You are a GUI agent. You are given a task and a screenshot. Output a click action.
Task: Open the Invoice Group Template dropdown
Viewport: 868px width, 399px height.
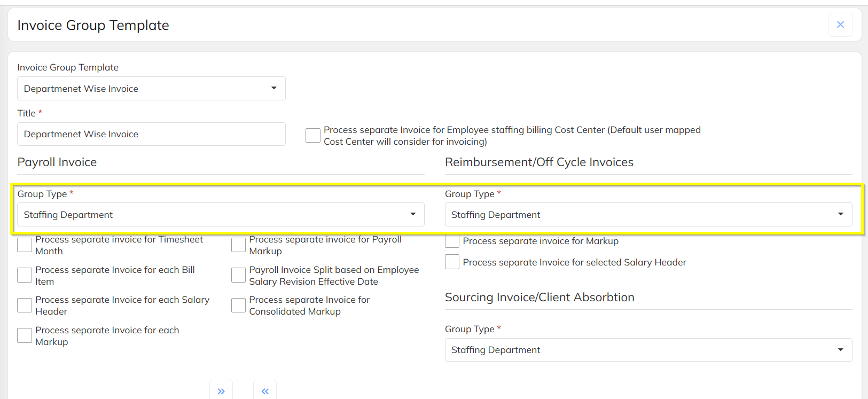click(151, 89)
